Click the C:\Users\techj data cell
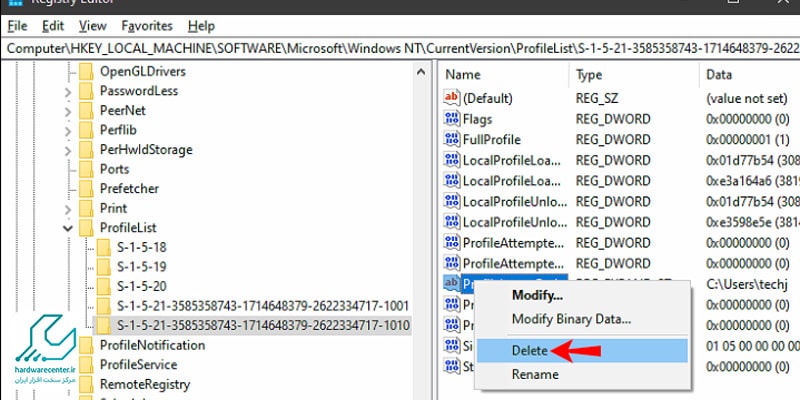 747,284
